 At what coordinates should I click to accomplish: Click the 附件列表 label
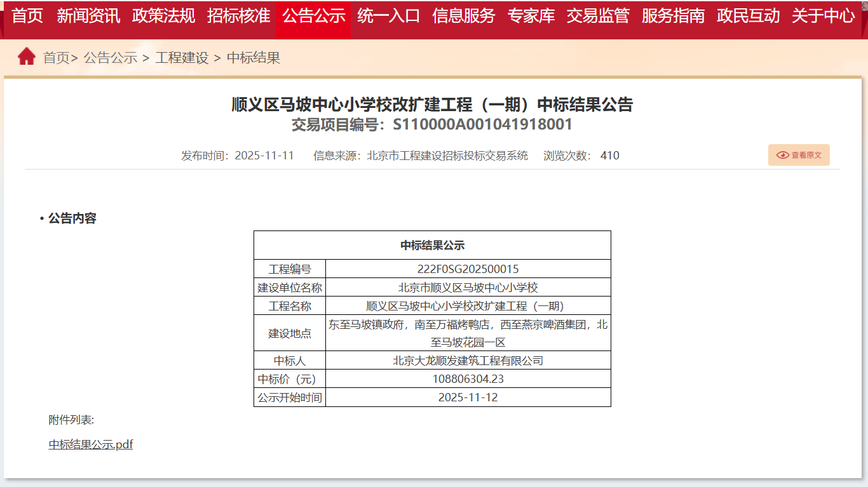click(x=71, y=420)
